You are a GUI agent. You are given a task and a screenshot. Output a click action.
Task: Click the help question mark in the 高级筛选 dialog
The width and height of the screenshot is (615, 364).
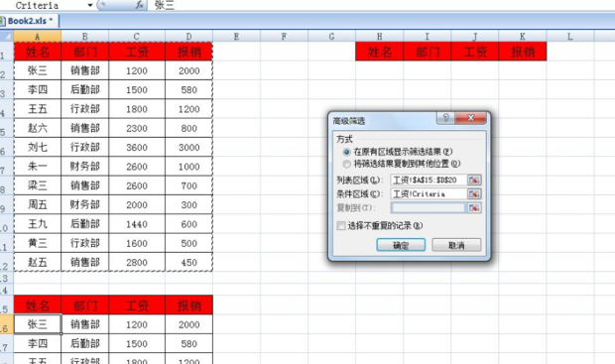pos(445,118)
